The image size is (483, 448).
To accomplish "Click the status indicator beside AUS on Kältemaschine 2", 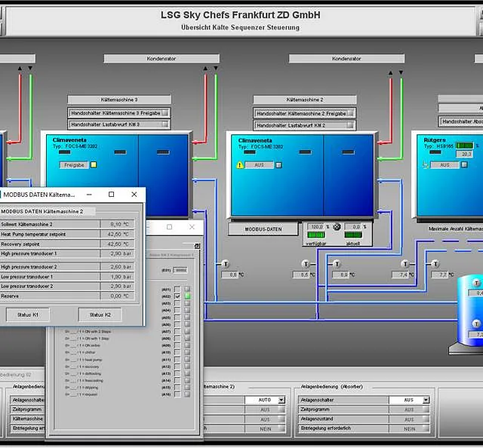I will click(x=278, y=165).
